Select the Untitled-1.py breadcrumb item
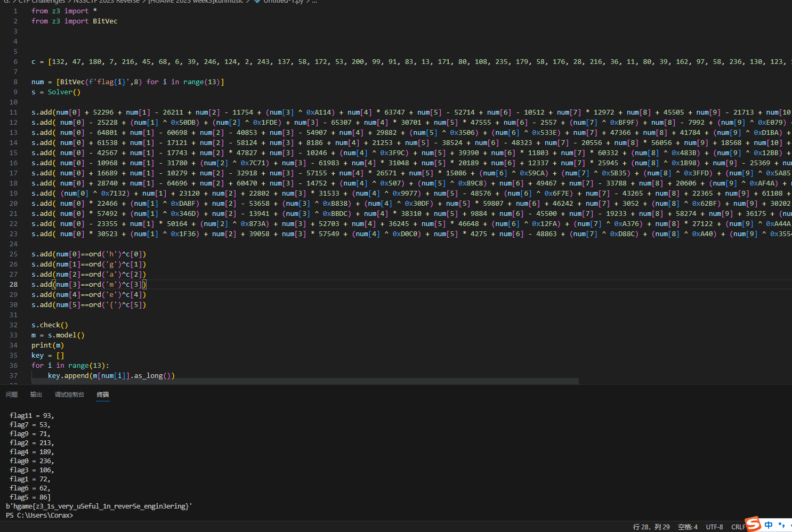The width and height of the screenshot is (792, 532). click(283, 2)
